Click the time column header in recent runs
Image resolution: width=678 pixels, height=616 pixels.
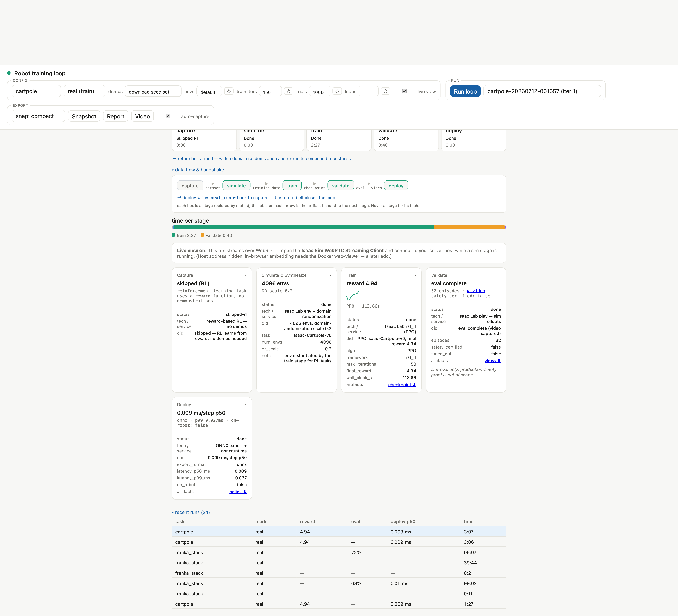coord(469,522)
